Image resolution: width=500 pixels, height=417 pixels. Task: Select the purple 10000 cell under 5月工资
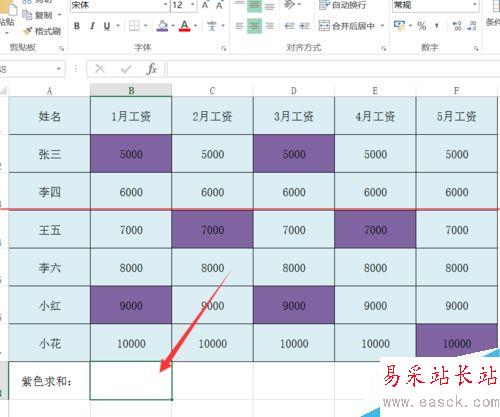457,343
